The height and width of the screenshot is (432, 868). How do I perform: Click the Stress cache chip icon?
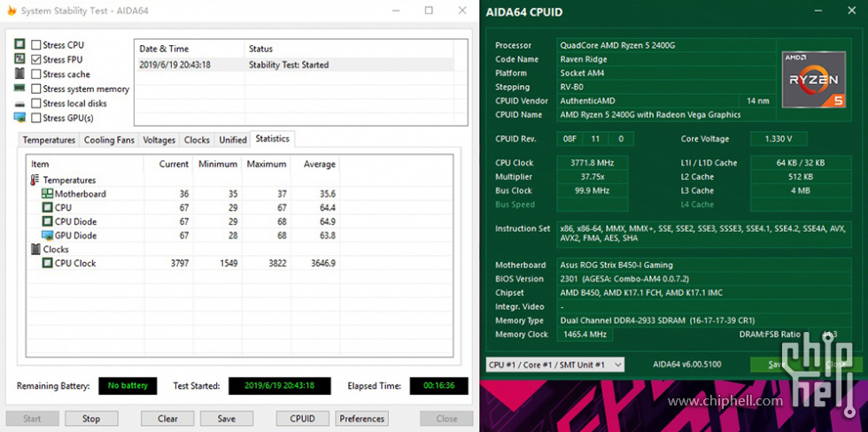[x=19, y=73]
